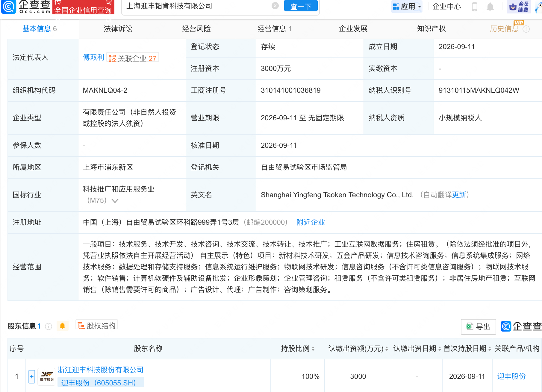This screenshot has width=542, height=392.
Task: Open the 应用 dropdown menu
Action: (x=407, y=6)
